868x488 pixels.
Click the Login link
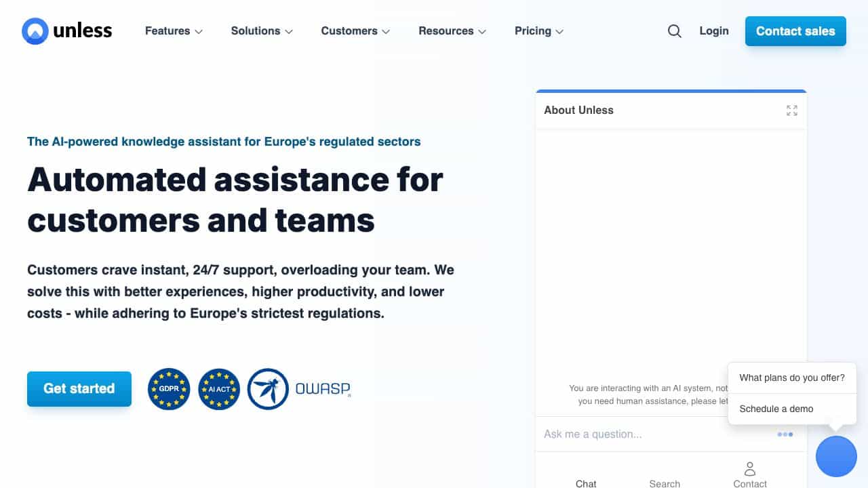714,31
